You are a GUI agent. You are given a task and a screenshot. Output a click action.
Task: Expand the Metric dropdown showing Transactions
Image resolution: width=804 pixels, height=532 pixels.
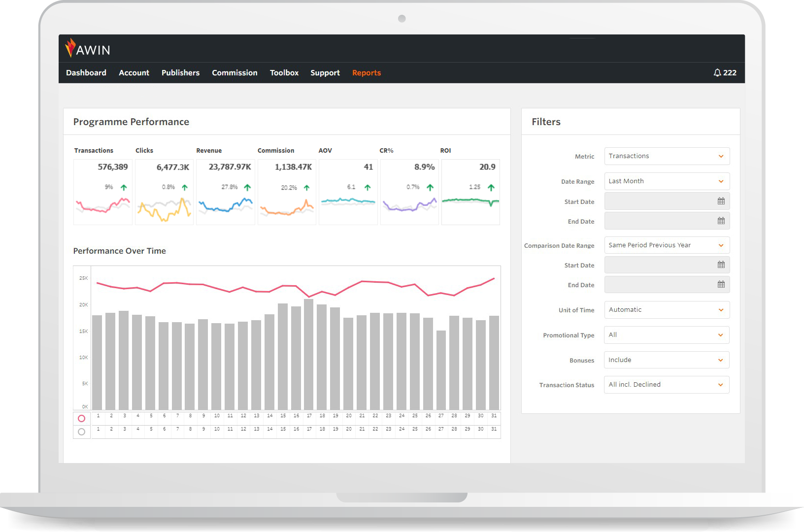click(x=667, y=156)
